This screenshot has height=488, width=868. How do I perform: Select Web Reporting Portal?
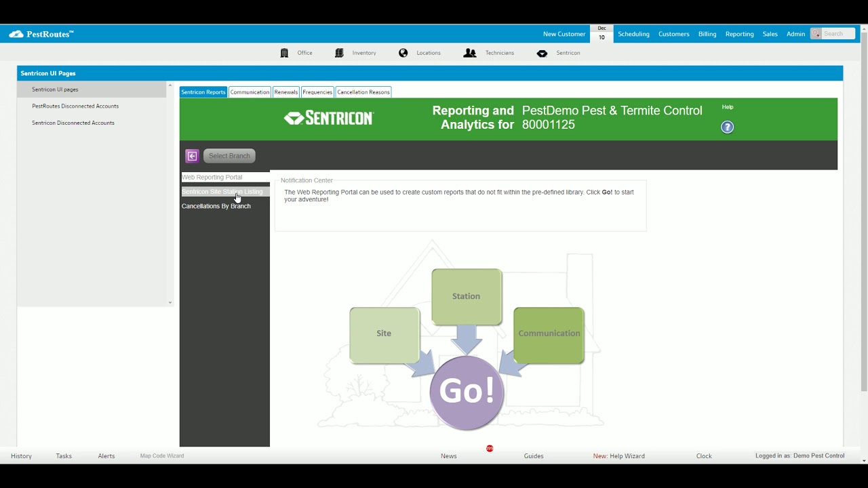tap(224, 177)
